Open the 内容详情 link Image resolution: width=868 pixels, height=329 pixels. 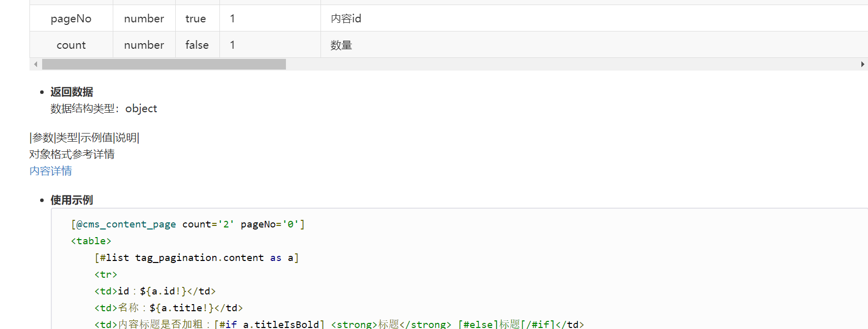[51, 171]
